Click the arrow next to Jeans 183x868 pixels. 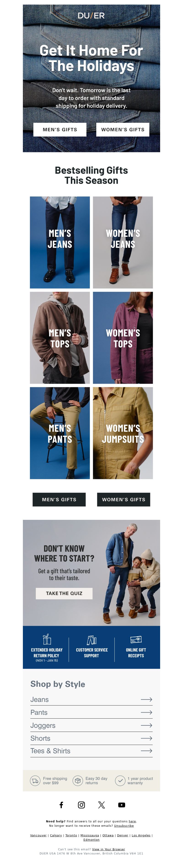tap(146, 700)
